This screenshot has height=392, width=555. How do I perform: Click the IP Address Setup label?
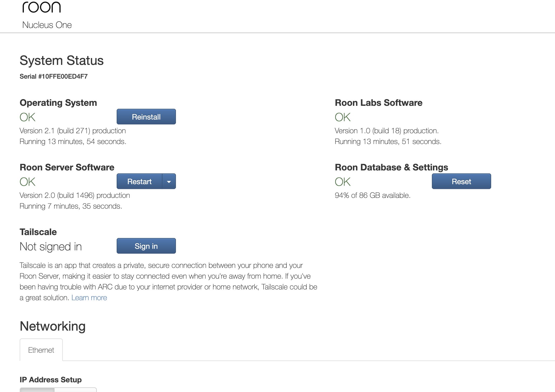tap(51, 380)
